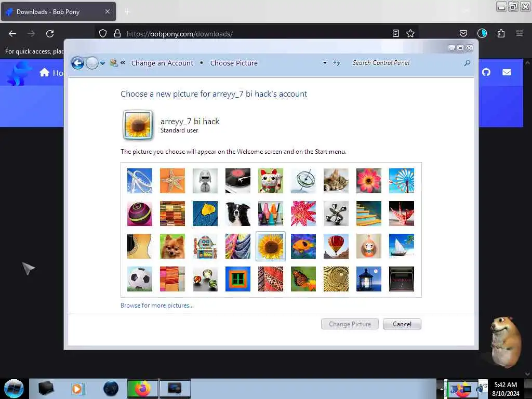
Task: Pick the acoustic guitar picture
Action: click(139, 246)
